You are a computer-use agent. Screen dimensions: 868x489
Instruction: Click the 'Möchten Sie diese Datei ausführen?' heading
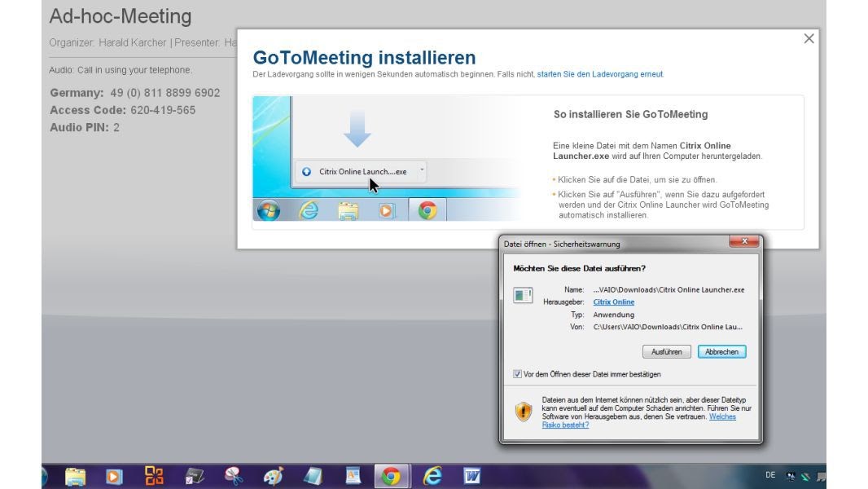[580, 269]
